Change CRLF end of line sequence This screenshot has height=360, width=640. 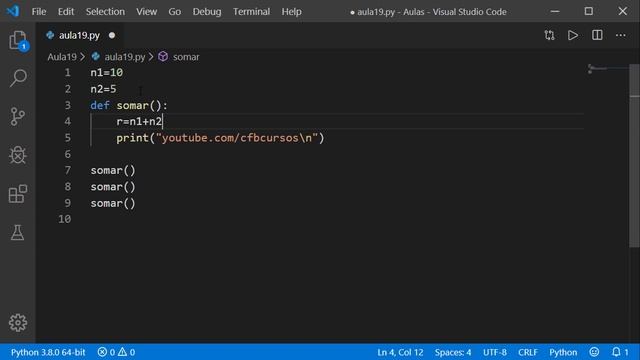pyautogui.click(x=528, y=352)
